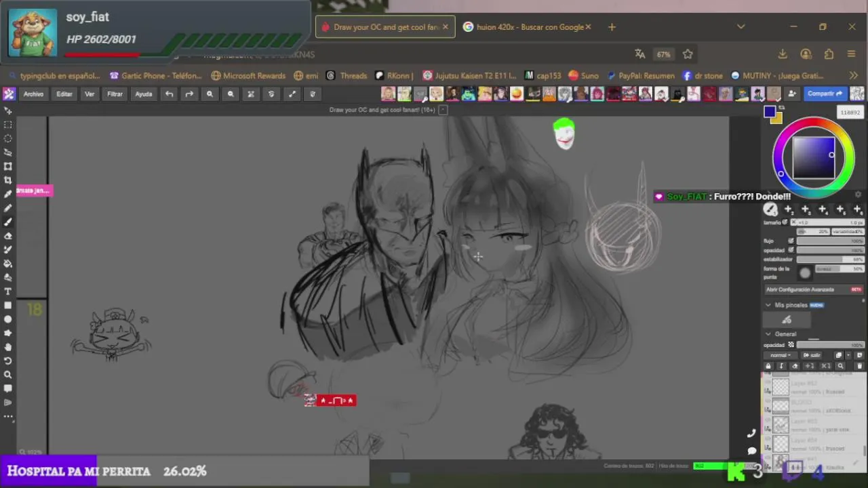The width and height of the screenshot is (868, 488).
Task: Select the Rotate canvas tool
Action: tap(8, 361)
